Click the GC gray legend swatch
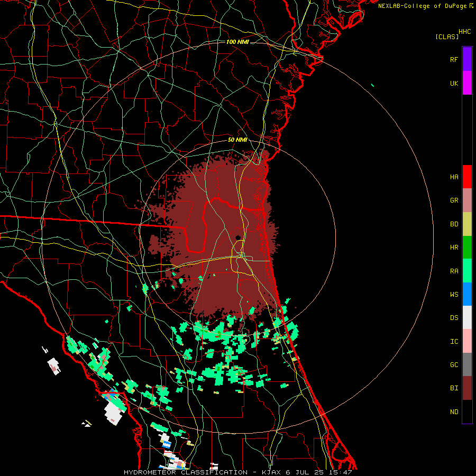The height and width of the screenshot is (476, 476). 467,364
